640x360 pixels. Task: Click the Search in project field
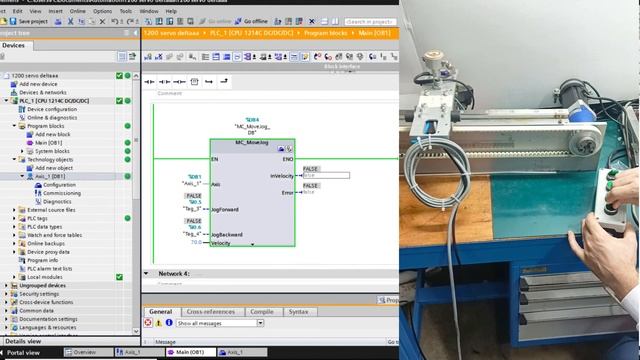[370, 22]
